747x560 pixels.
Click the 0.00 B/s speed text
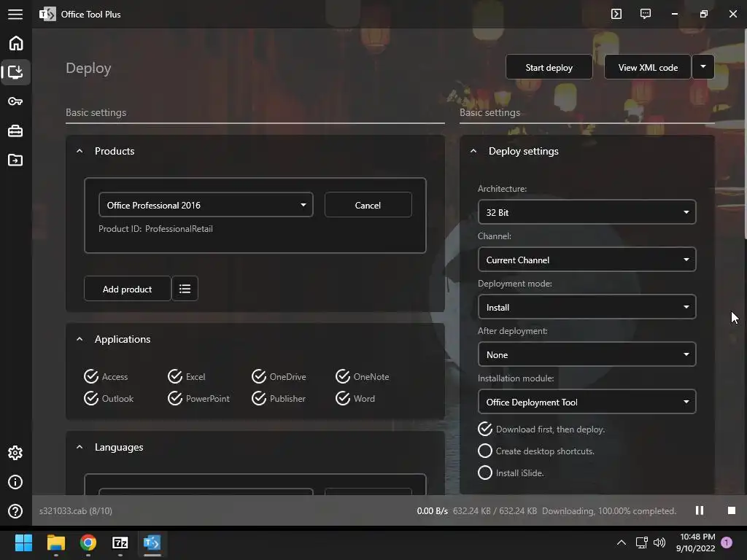point(432,511)
